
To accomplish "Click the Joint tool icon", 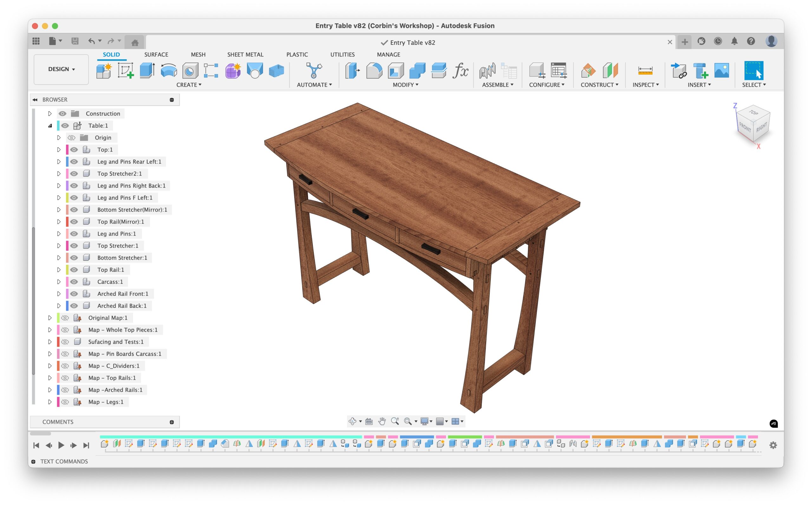I will (488, 71).
